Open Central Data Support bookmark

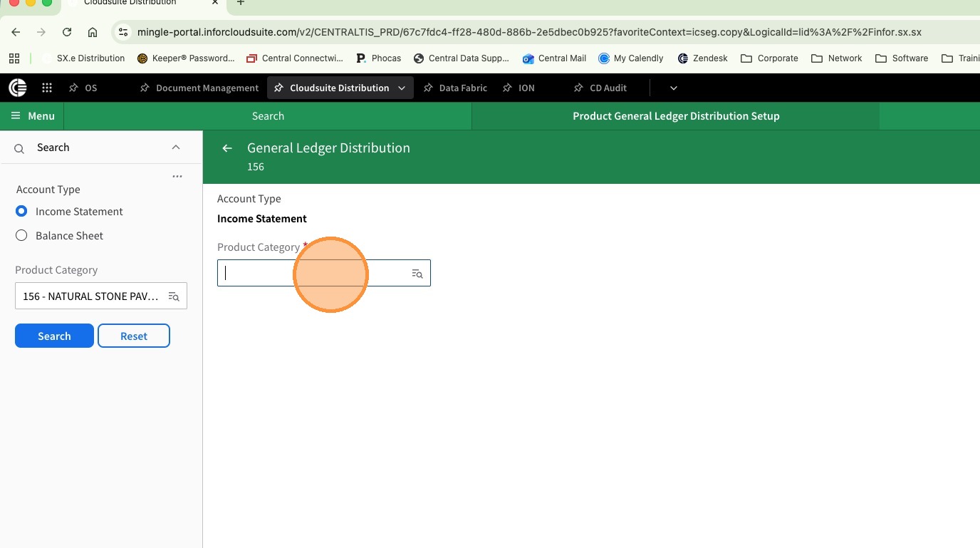pos(462,58)
